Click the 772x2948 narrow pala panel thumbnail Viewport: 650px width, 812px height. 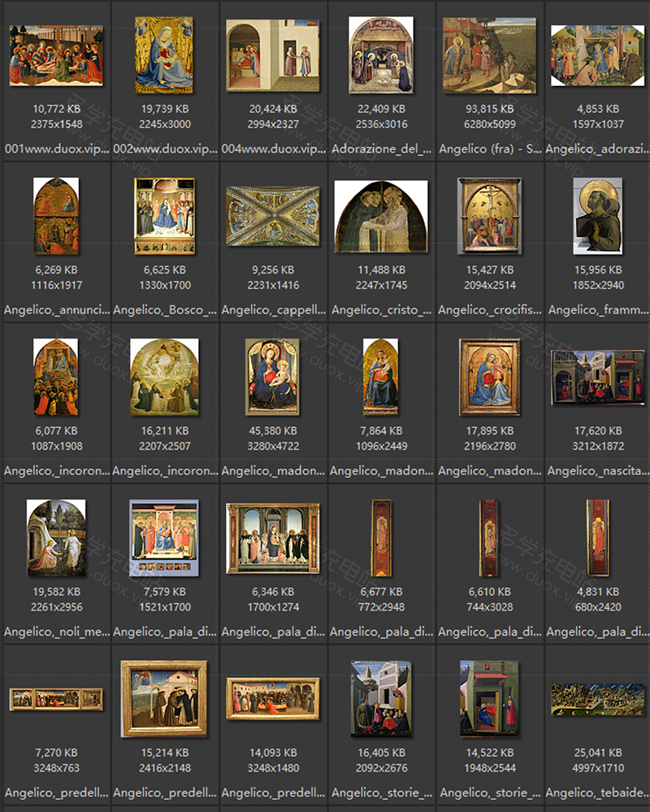(380, 538)
